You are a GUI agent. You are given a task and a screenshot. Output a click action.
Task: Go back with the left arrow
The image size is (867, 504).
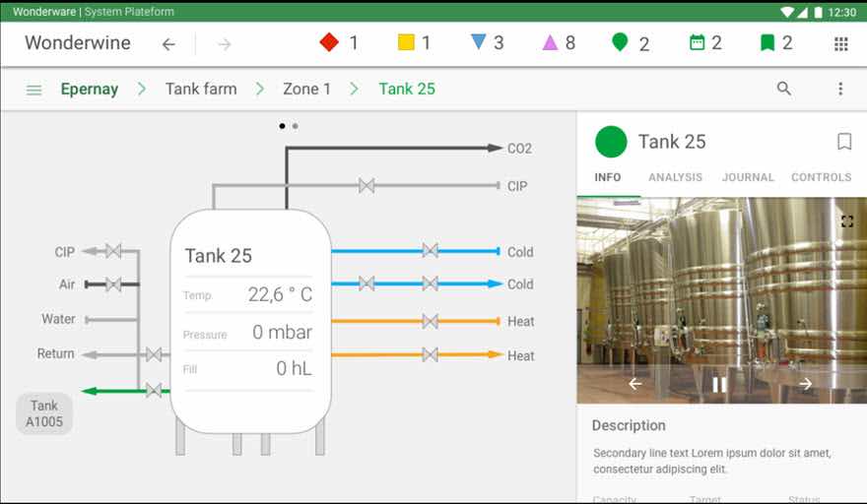[168, 44]
